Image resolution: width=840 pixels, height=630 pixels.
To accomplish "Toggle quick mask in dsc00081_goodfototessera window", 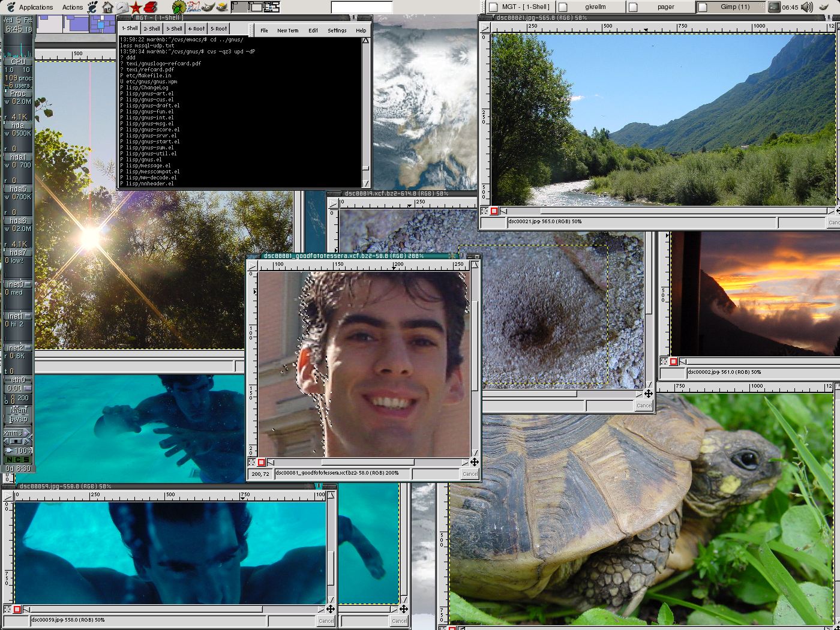I will click(261, 463).
